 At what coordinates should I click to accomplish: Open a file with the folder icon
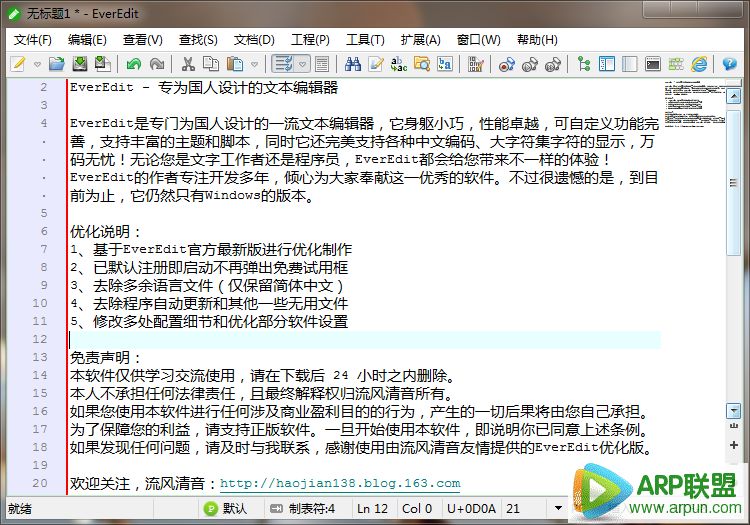56,64
